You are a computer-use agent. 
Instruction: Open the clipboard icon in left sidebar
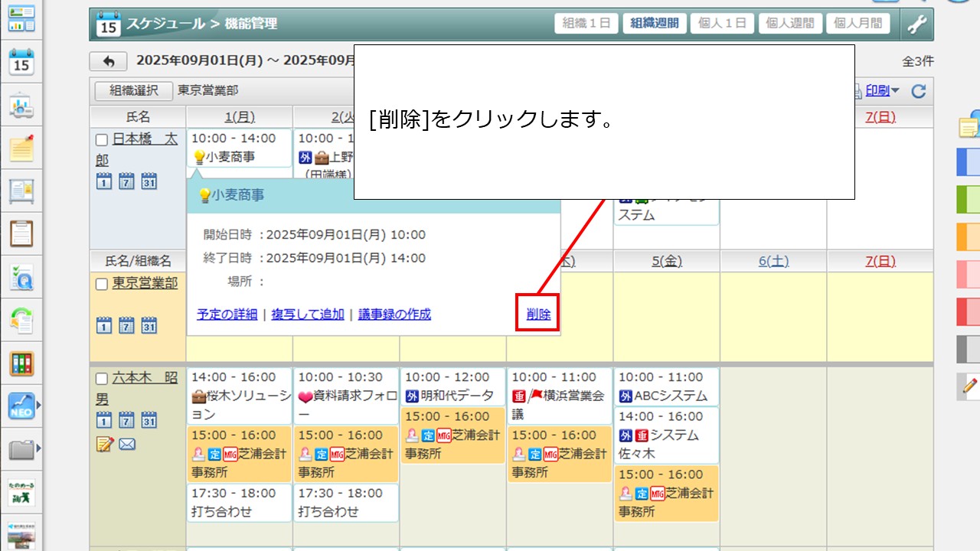pos(21,233)
